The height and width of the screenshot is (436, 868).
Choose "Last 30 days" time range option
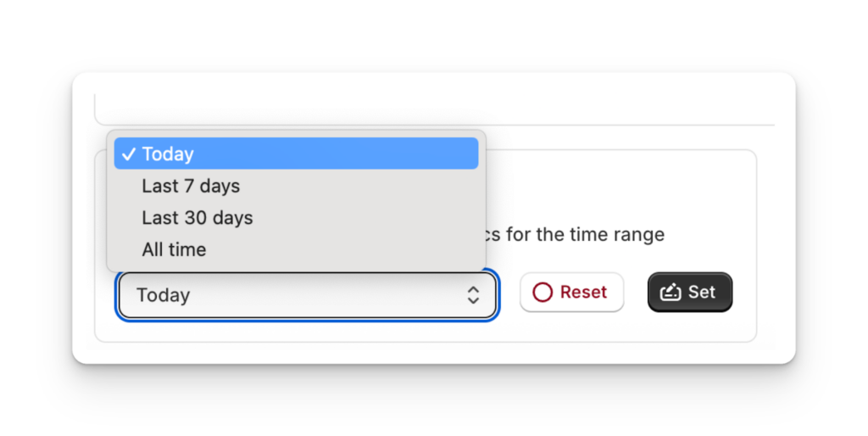[x=198, y=218]
